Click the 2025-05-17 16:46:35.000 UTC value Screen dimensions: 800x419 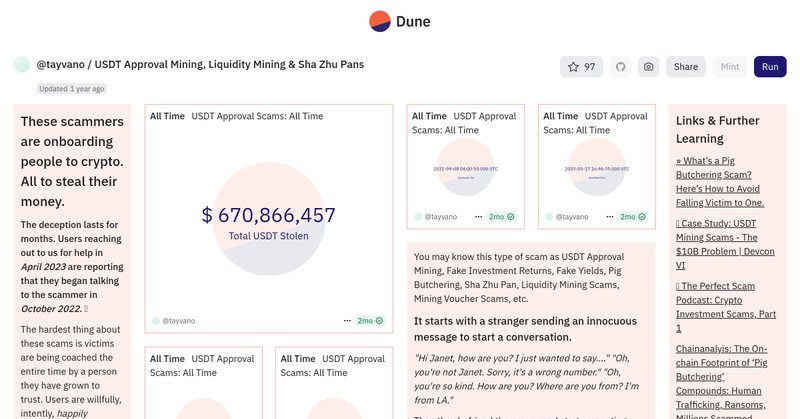pos(596,169)
